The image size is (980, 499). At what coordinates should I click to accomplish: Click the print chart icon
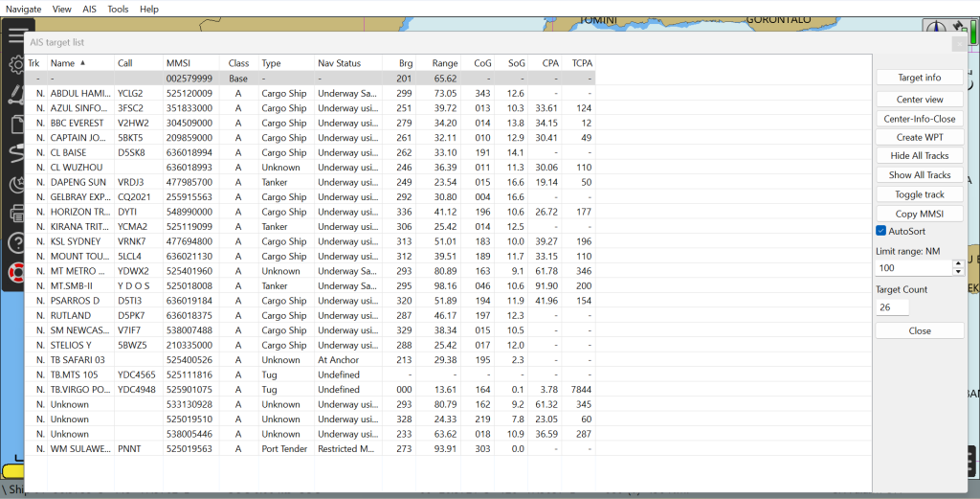click(16, 214)
